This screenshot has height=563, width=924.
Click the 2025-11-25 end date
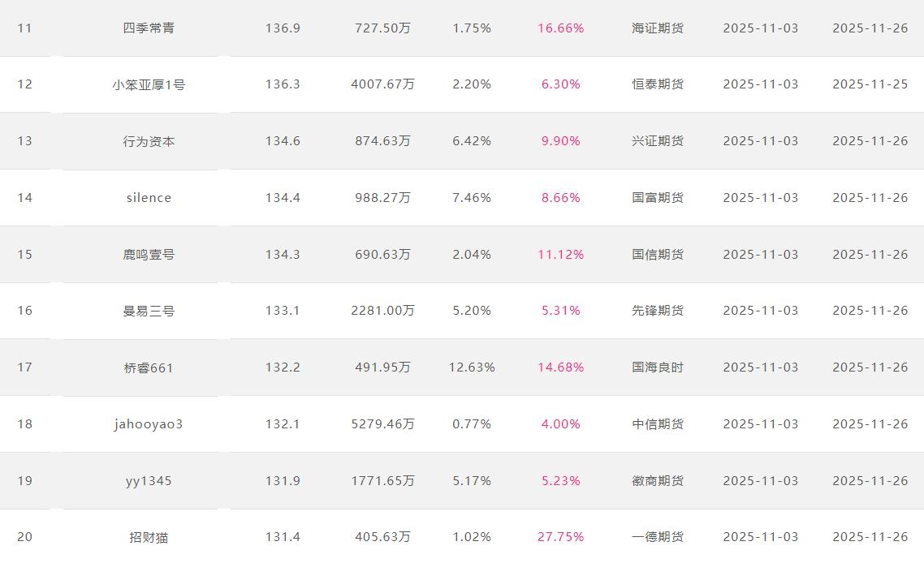870,84
